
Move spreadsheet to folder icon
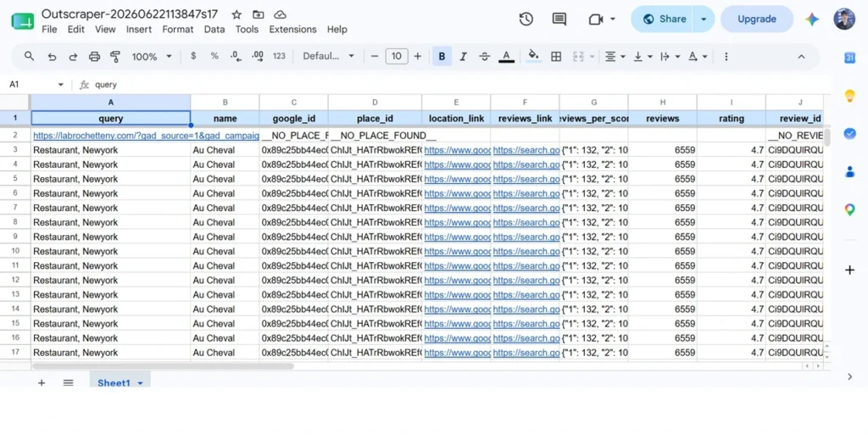point(258,14)
